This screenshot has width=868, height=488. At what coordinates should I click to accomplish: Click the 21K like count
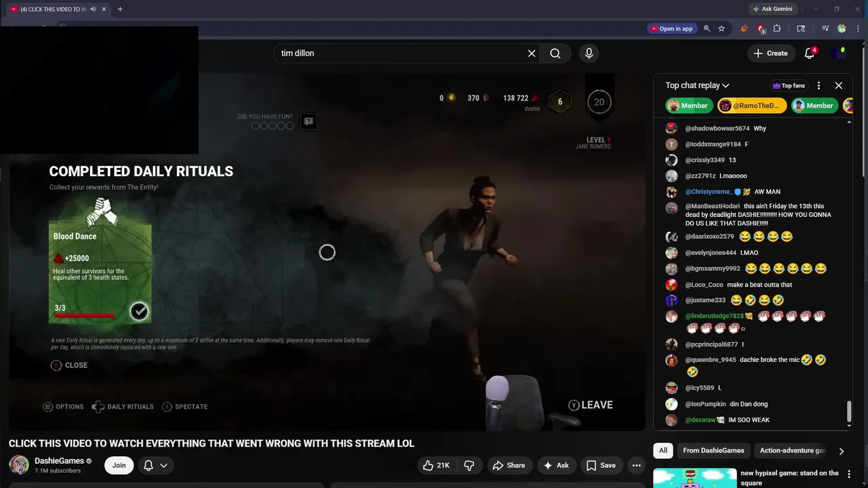443,466
